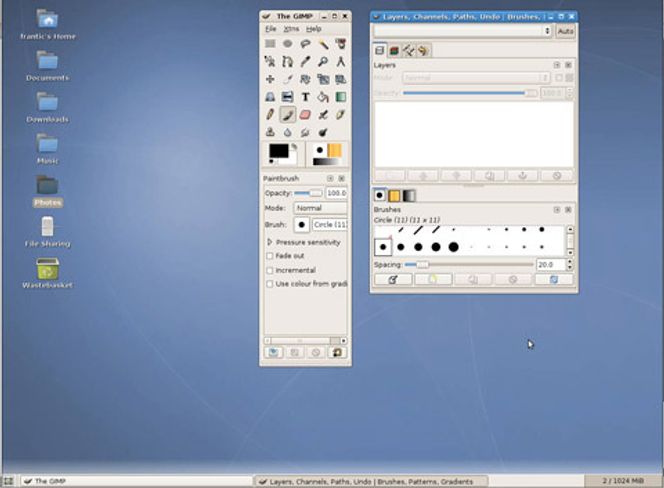Open the Xtns menu
The height and width of the screenshot is (488, 664).
pos(291,29)
